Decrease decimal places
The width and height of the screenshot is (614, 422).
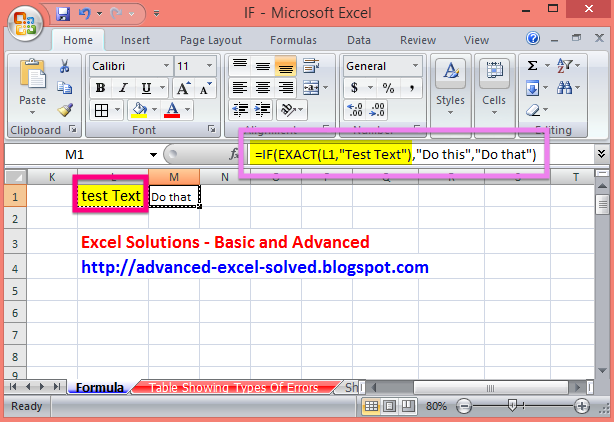(377, 110)
